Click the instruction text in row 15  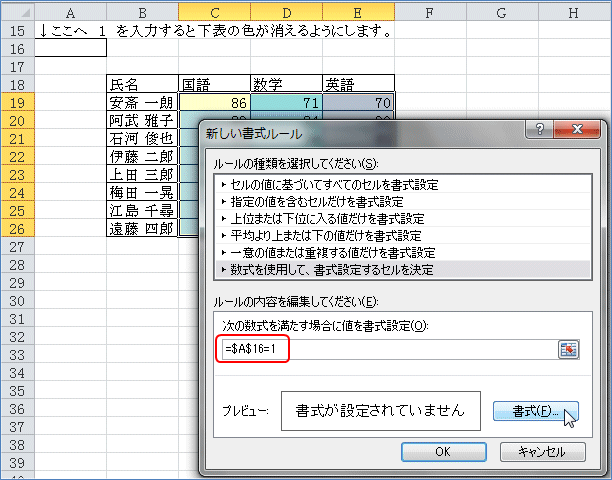tap(215, 31)
